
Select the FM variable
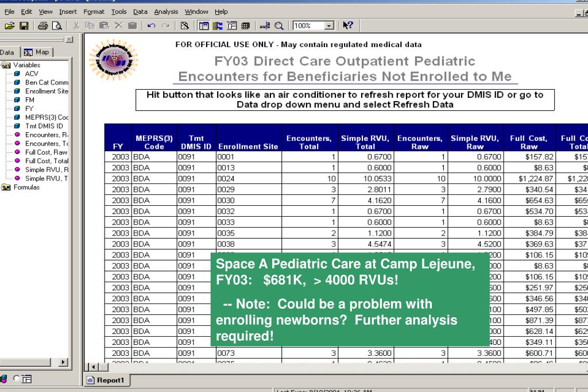pos(30,100)
